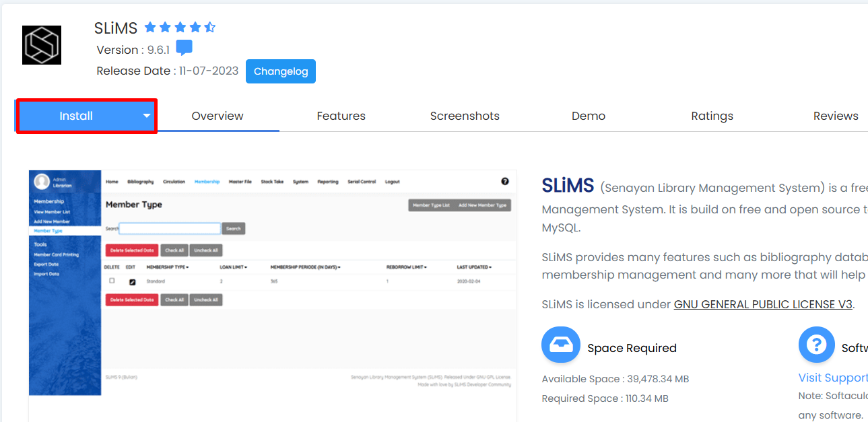
Task: Select the 'Required Space : 110.34 MB' text
Action: [x=605, y=398]
